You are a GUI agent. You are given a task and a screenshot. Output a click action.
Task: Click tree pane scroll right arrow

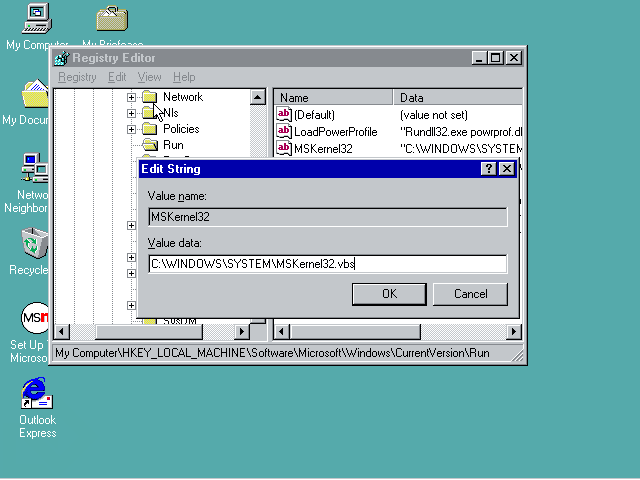tap(242, 331)
